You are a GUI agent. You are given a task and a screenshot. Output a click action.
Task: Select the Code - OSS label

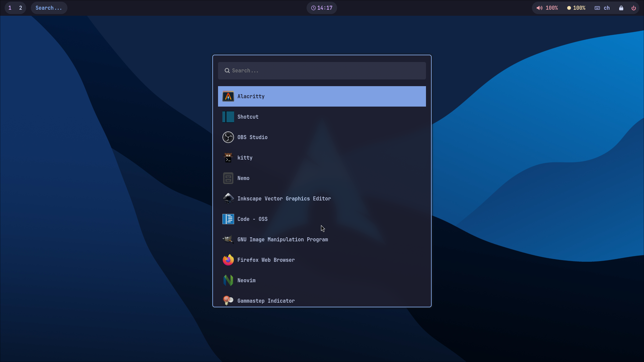click(253, 219)
